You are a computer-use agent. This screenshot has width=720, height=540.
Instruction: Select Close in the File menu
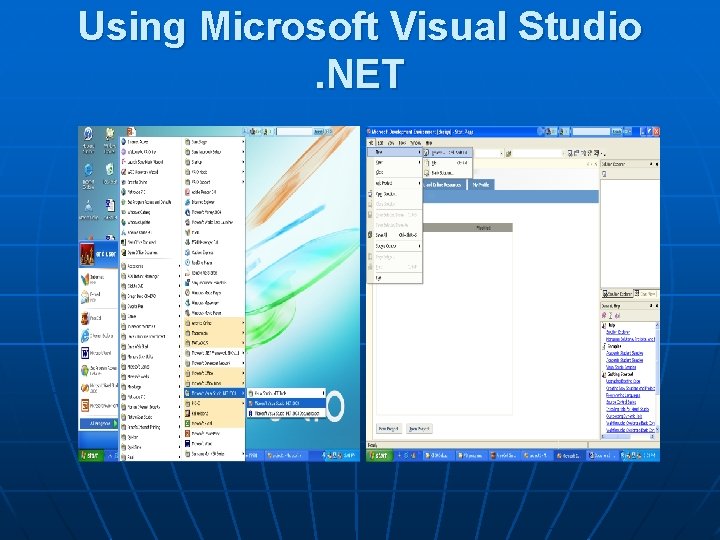point(395,173)
